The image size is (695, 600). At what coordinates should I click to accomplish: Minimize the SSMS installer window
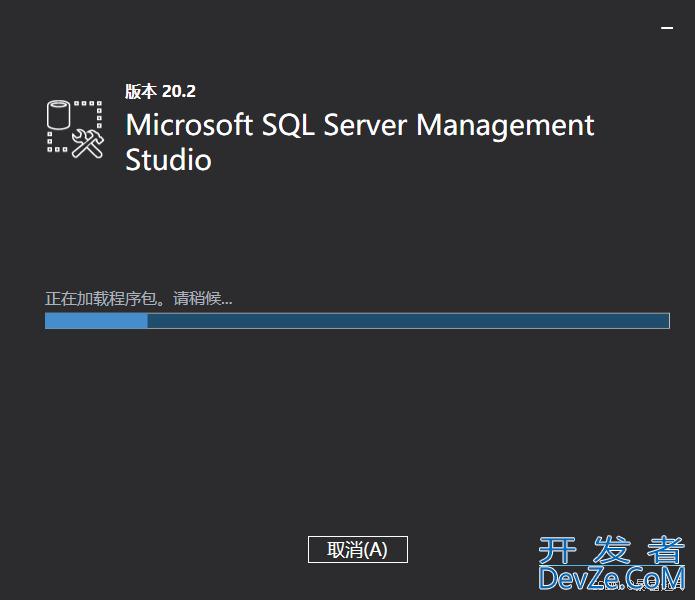(667, 28)
